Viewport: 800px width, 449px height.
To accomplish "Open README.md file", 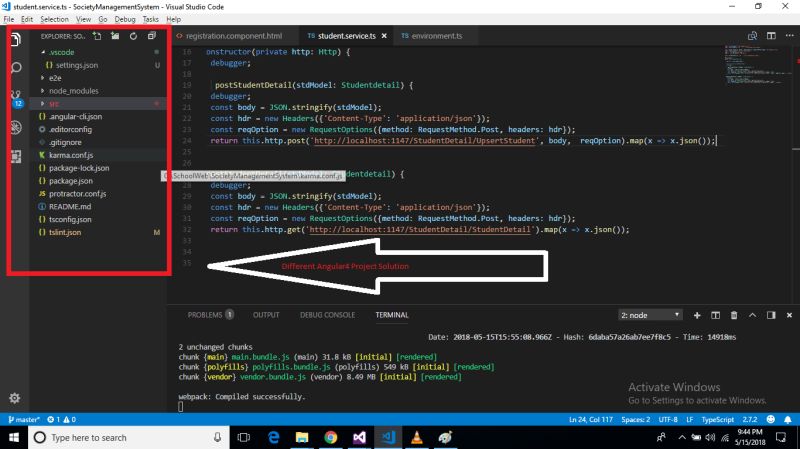I will [70, 207].
